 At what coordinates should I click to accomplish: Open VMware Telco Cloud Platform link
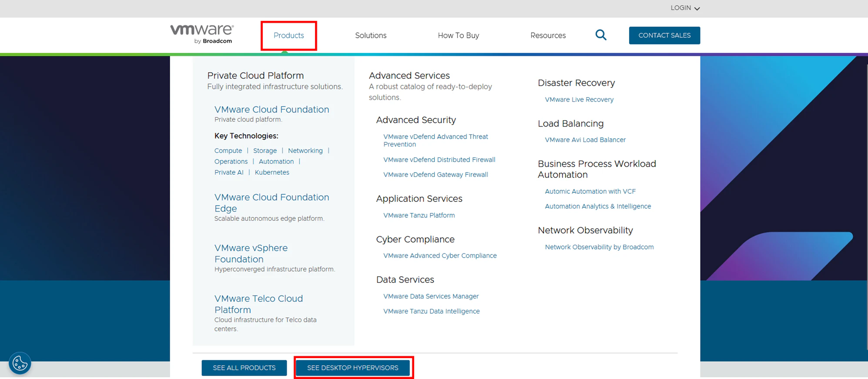pyautogui.click(x=258, y=304)
